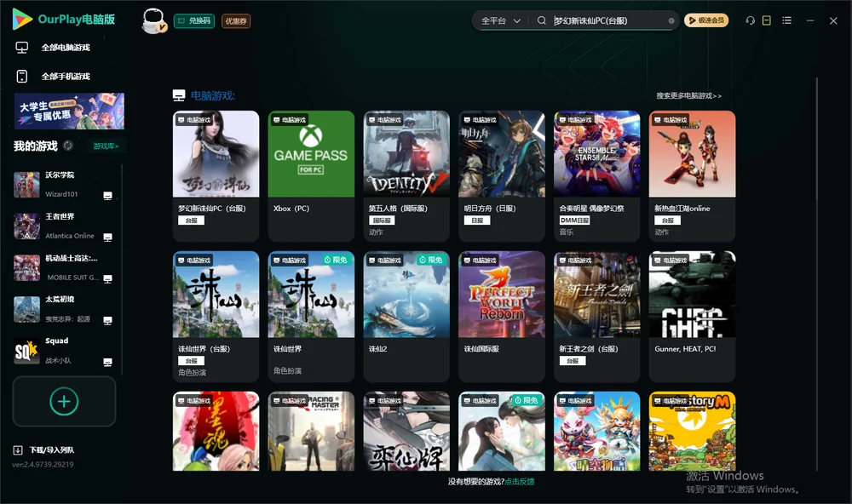Click PC icon beside 王者世界
This screenshot has height=504, width=852.
[107, 238]
